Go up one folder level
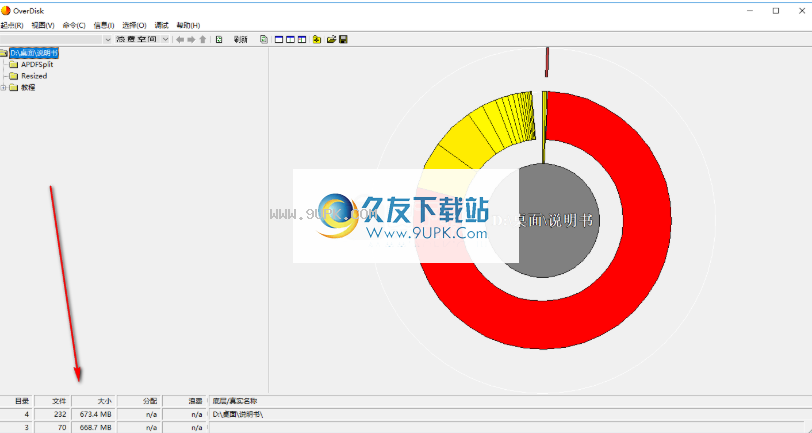The image size is (812, 433). pos(202,39)
